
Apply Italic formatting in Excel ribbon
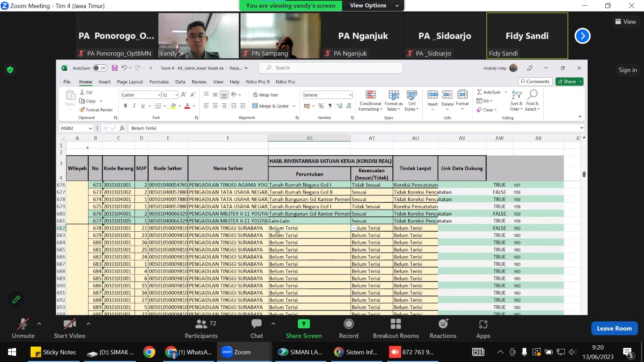click(x=134, y=106)
